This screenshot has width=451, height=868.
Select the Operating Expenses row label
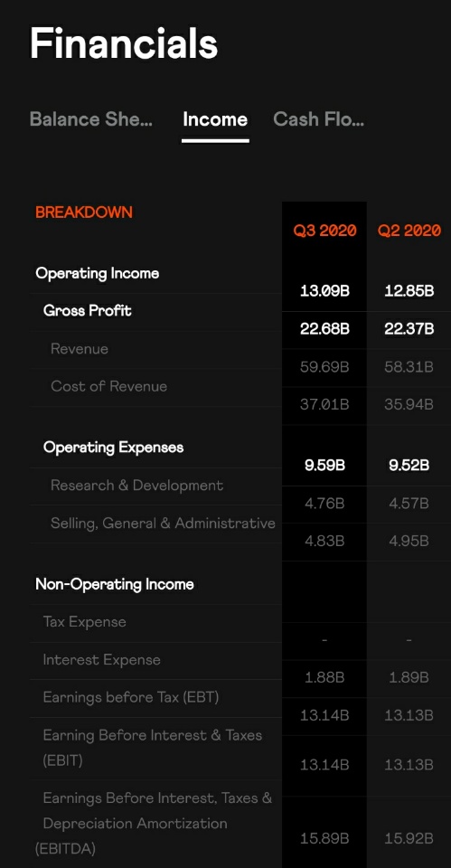(x=114, y=448)
